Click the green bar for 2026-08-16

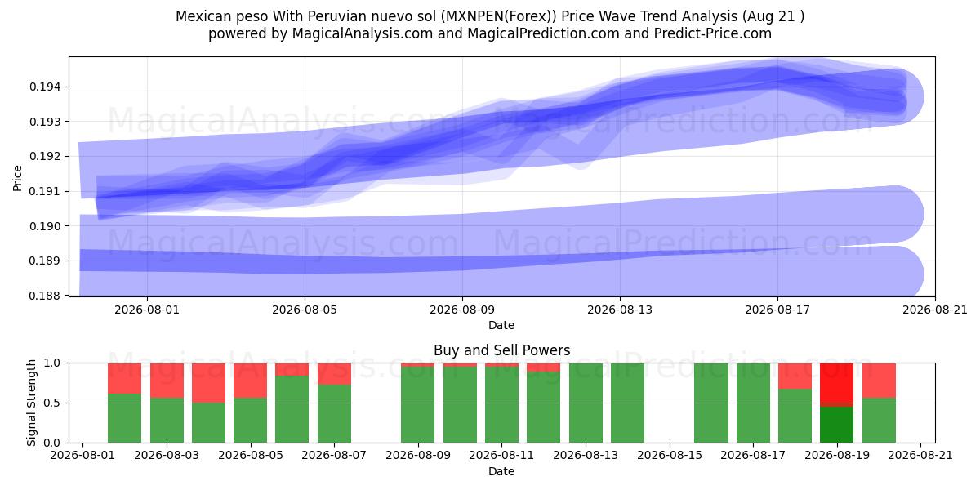[711, 403]
